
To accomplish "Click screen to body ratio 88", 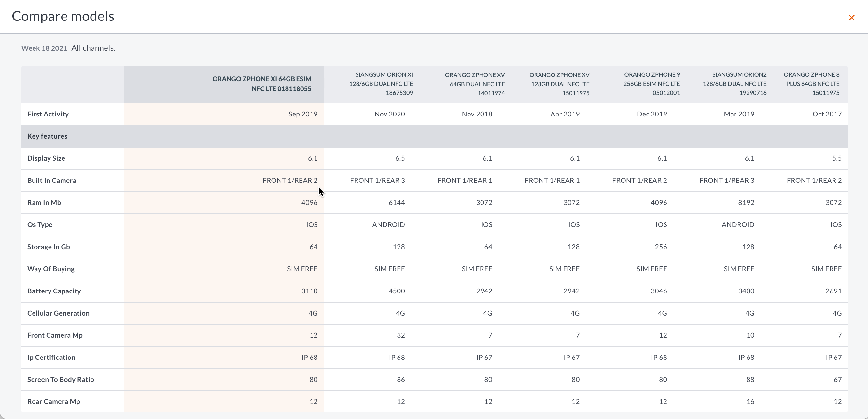I will click(750, 380).
